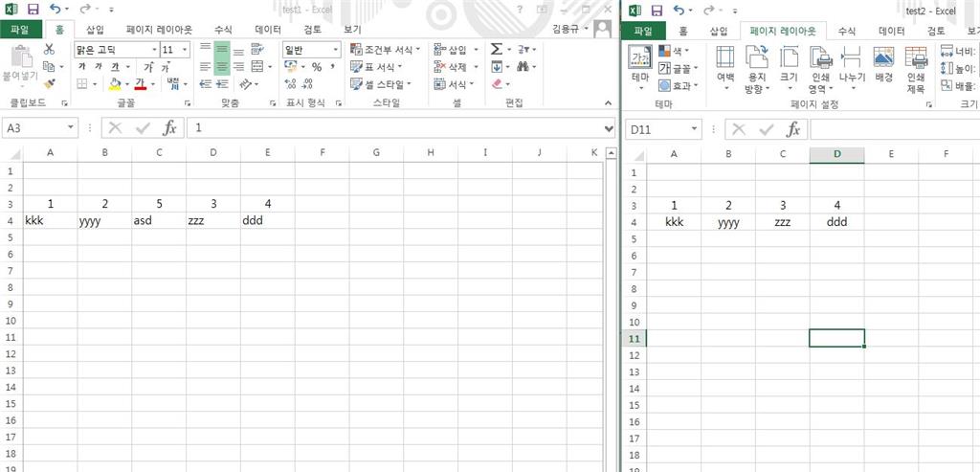Align text right in test1
Screen dimensions: 980x472
[238, 66]
